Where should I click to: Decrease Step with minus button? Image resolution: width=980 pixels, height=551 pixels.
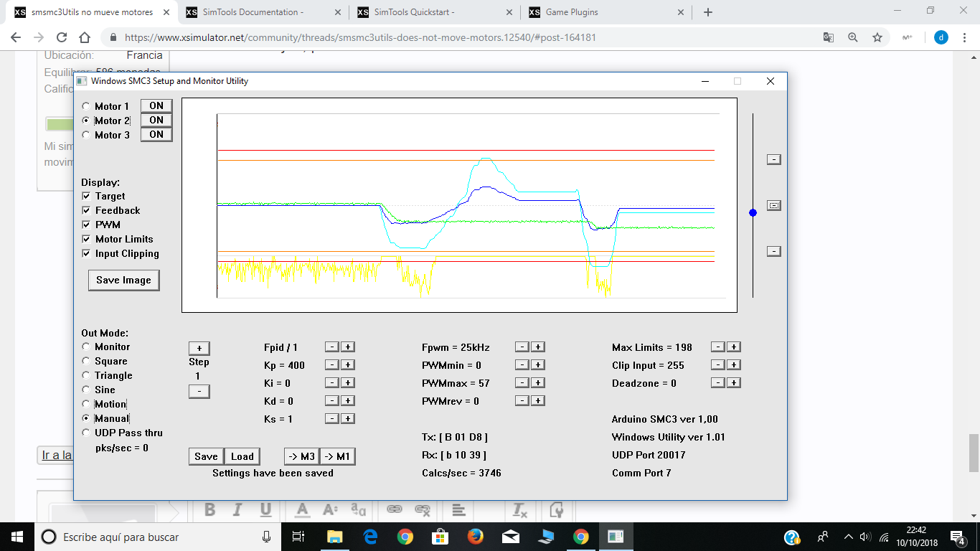[199, 391]
